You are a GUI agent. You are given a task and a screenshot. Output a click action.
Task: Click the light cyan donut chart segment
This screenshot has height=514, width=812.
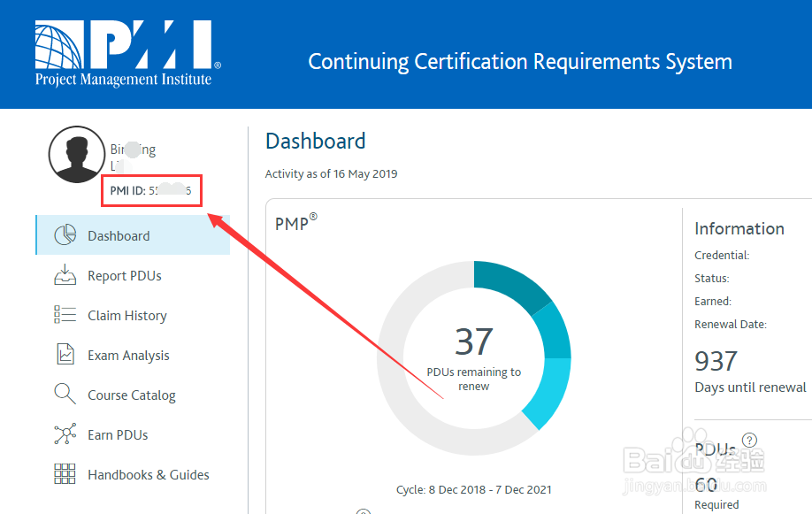(x=550, y=391)
